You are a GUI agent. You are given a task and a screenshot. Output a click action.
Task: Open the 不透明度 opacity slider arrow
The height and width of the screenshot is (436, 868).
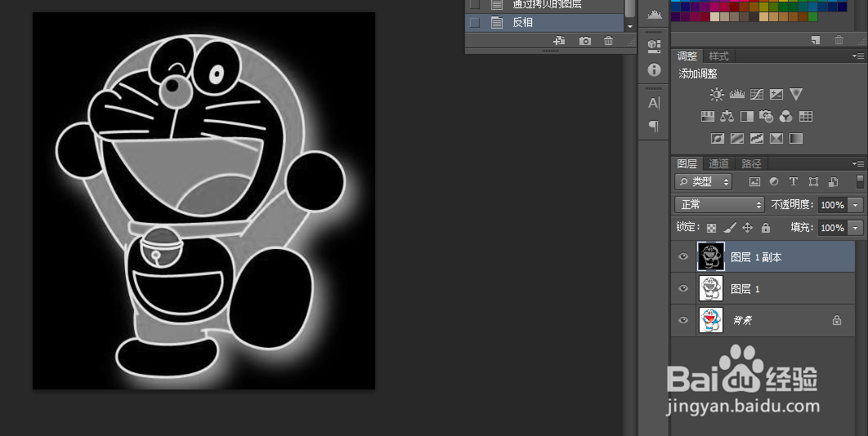tap(856, 205)
